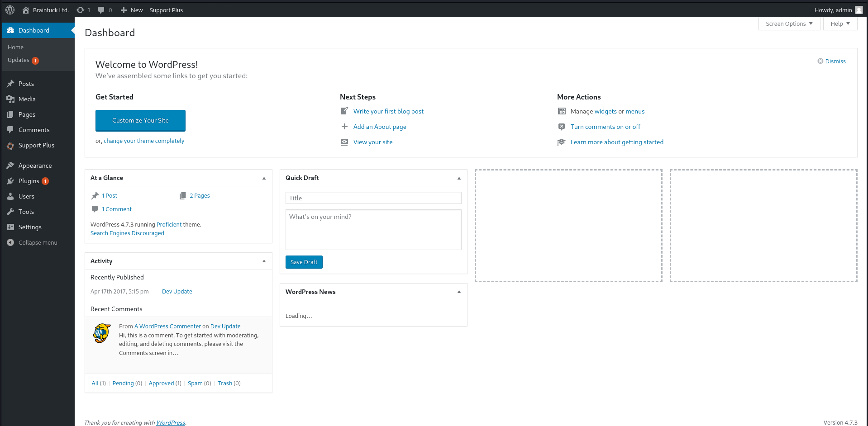The image size is (868, 426).
Task: Click the Media icon in sidebar
Action: pyautogui.click(x=10, y=99)
